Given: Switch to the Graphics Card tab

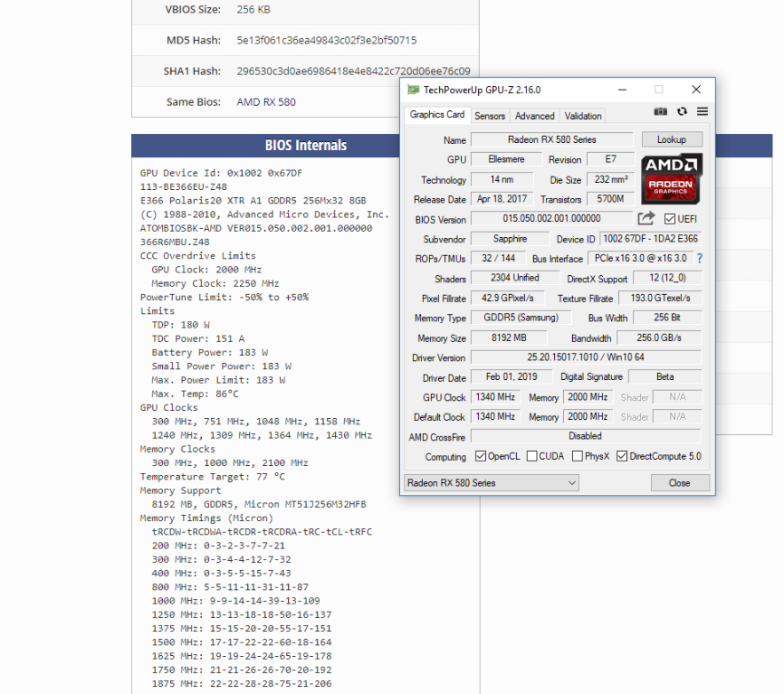Looking at the screenshot, I should (x=437, y=114).
